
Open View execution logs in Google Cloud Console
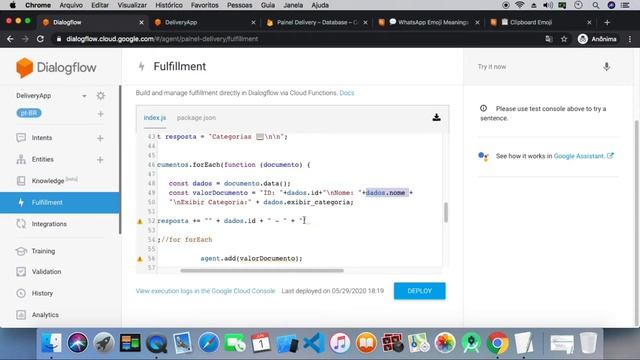[x=205, y=291]
